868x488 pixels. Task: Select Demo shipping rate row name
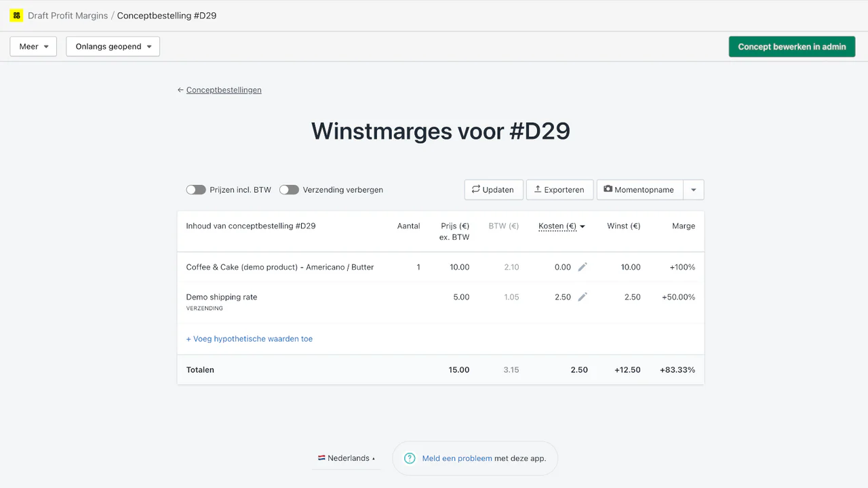[x=222, y=297]
